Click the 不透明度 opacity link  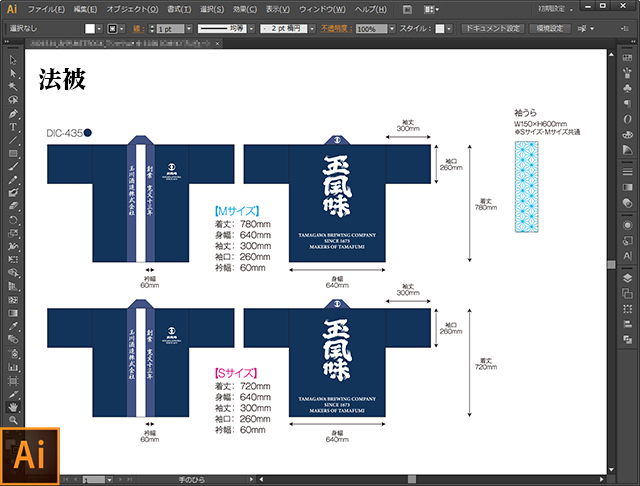tap(336, 29)
